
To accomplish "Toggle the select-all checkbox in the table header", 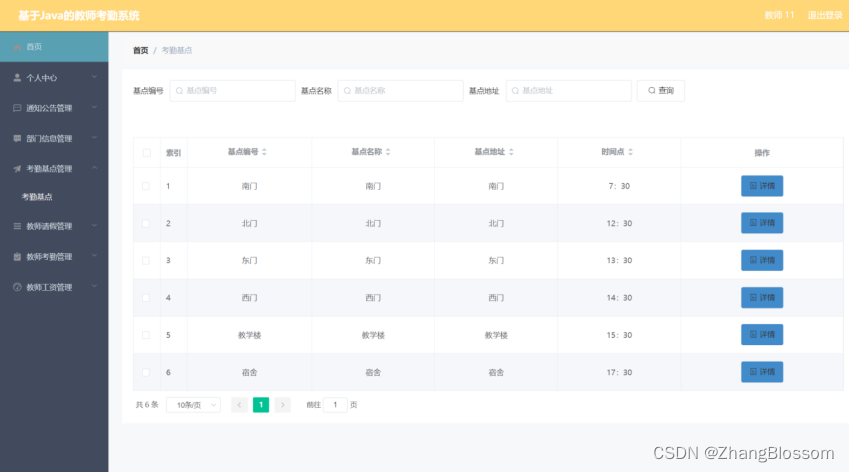I will click(x=147, y=153).
